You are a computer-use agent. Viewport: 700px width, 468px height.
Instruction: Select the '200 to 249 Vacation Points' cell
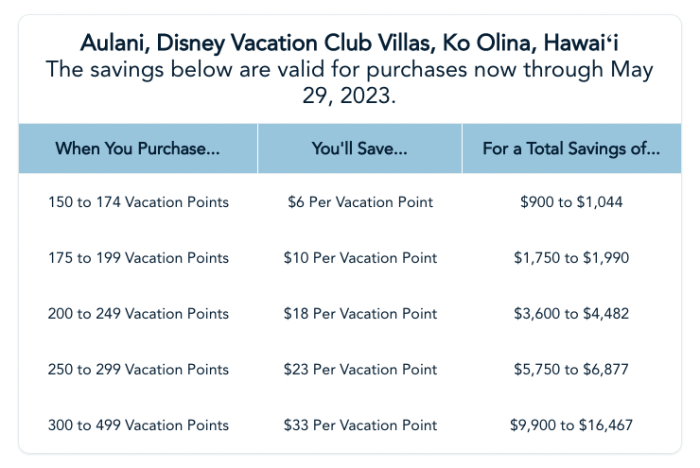[138, 314]
